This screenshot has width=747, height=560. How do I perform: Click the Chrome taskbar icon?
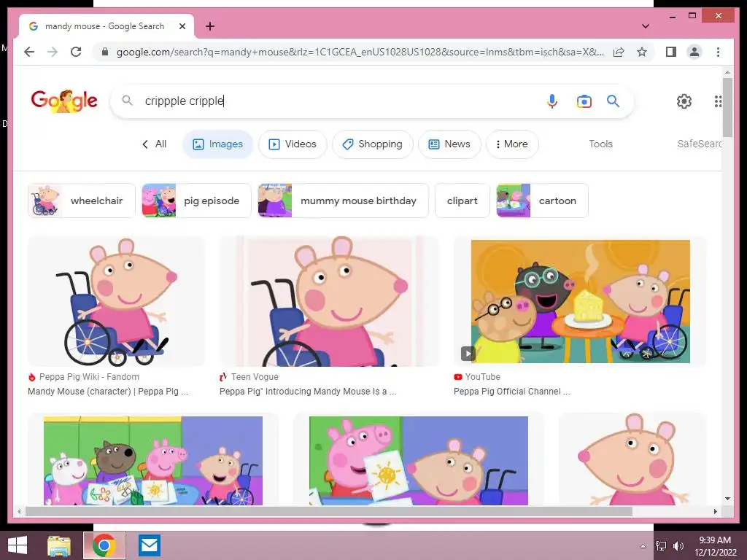tap(104, 545)
